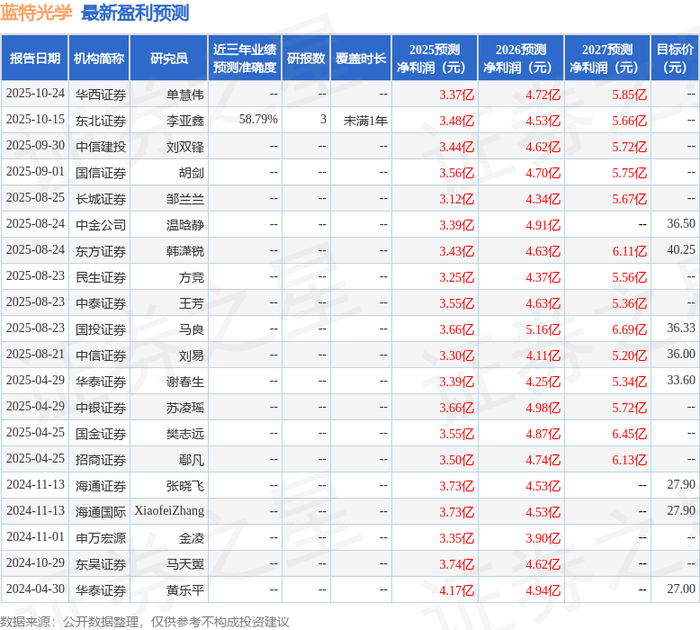Select the 东吴证券 institution cell
The width and height of the screenshot is (700, 630).
(x=100, y=564)
